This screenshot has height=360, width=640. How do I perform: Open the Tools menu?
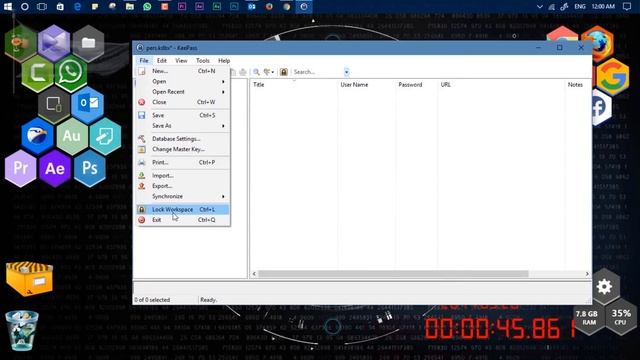click(202, 60)
